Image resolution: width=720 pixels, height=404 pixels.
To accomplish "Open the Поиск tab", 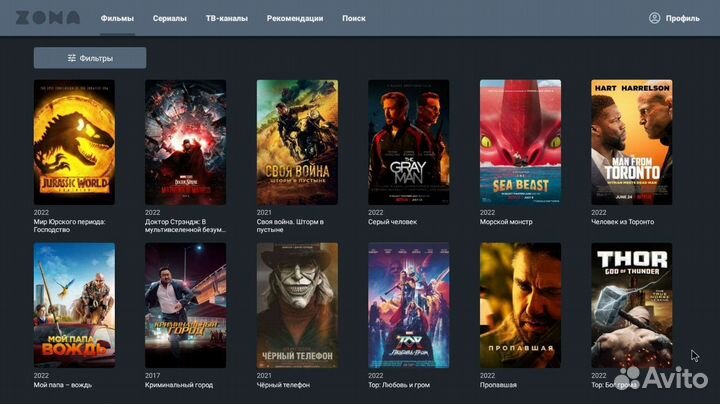I will pos(354,18).
